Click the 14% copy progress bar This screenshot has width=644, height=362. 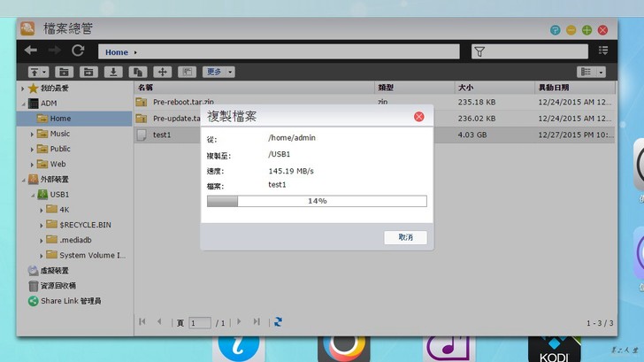[317, 201]
